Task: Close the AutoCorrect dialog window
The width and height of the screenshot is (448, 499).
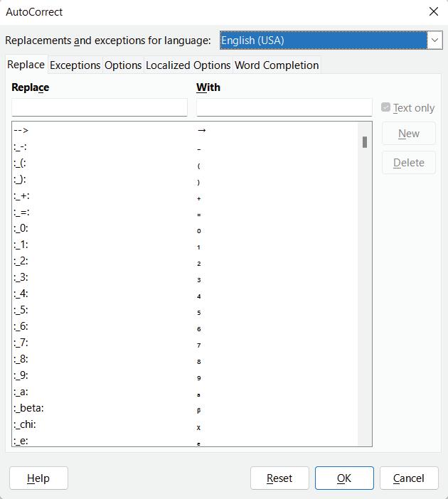Action: (x=434, y=11)
